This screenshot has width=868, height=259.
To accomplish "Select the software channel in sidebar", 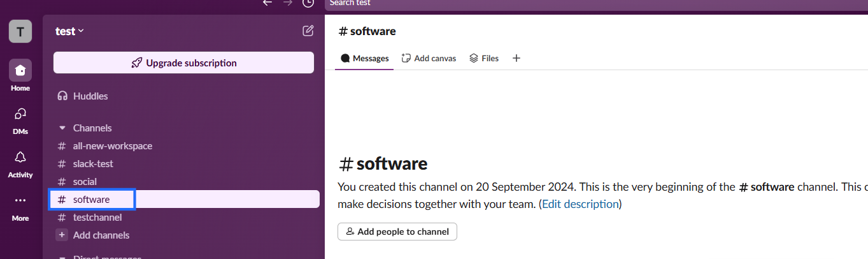I will coord(184,199).
